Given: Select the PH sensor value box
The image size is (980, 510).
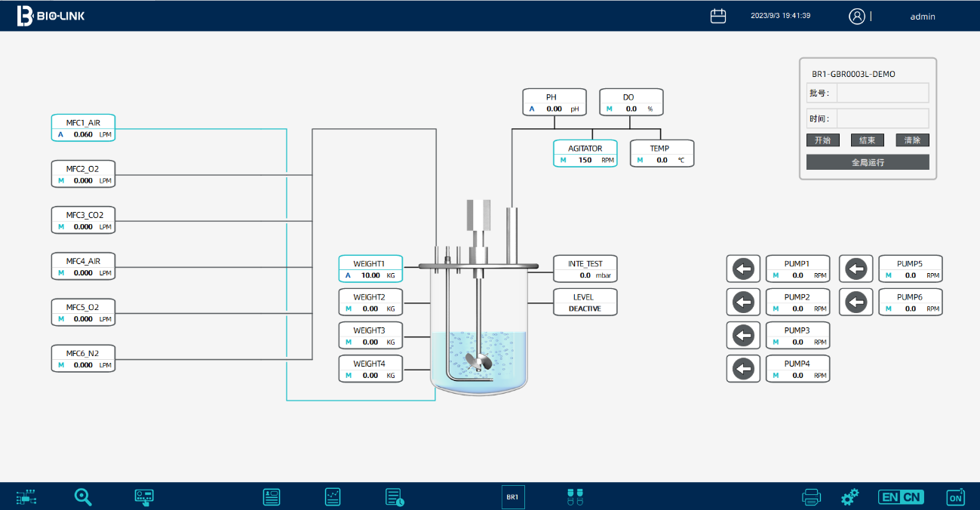Looking at the screenshot, I should (x=554, y=103).
